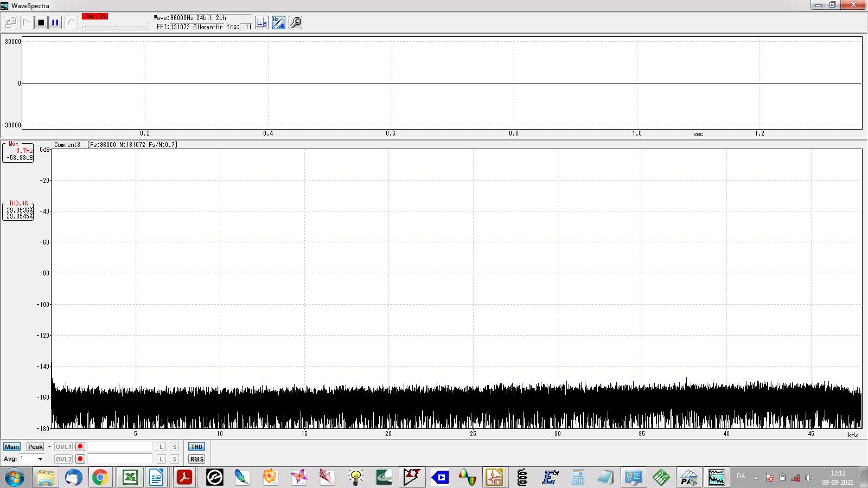Click the S button in OVL1 row
Image resolution: width=868 pixels, height=488 pixels.
coord(174,447)
